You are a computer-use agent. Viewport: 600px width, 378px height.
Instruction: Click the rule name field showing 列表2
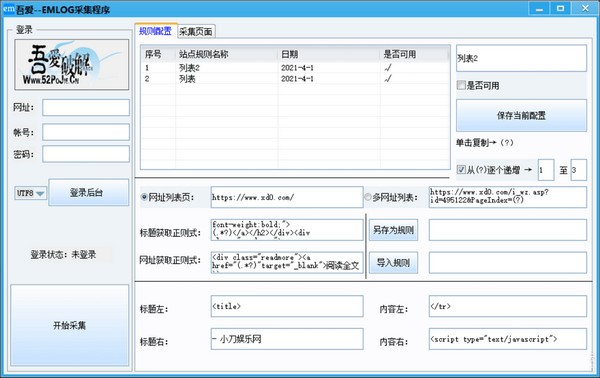(521, 58)
